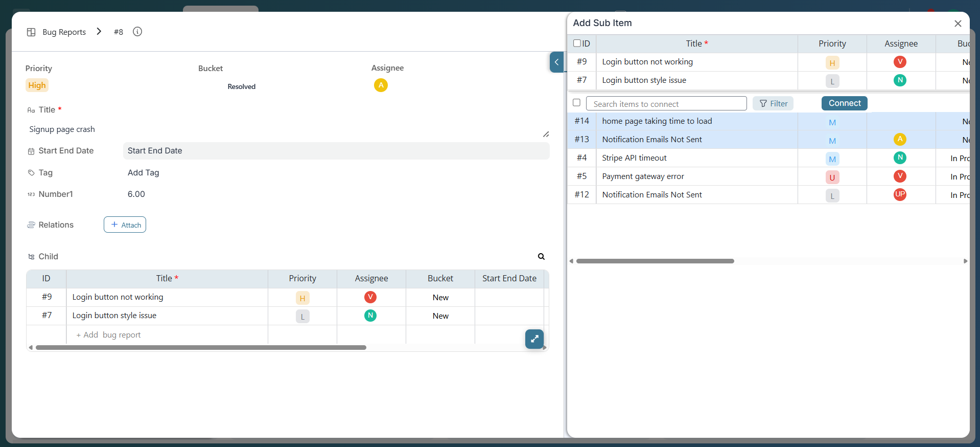Click the title field's corner handle icon
This screenshot has height=447, width=980.
(546, 134)
